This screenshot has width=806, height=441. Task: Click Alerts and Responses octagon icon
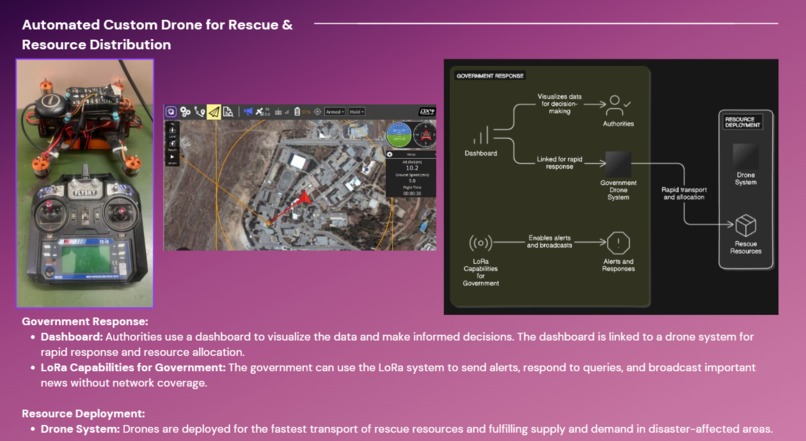pyautogui.click(x=618, y=243)
